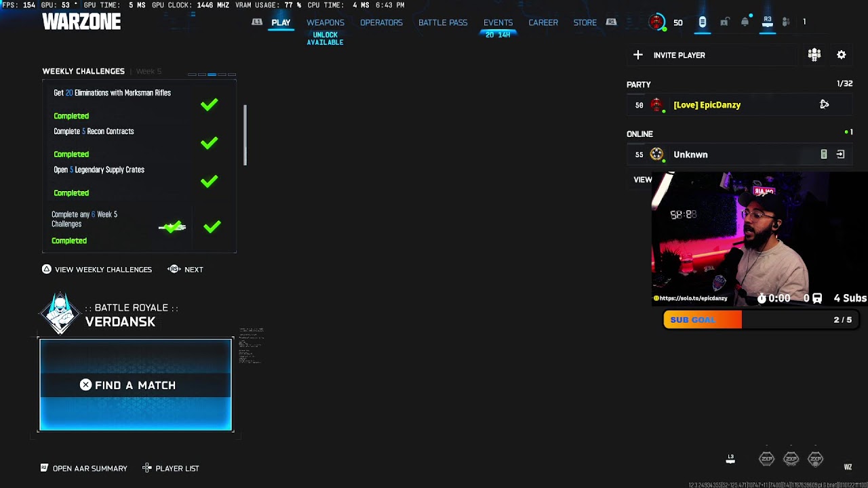The image size is (868, 488).
Task: Open the tokens icon in header
Action: pyautogui.click(x=703, y=22)
